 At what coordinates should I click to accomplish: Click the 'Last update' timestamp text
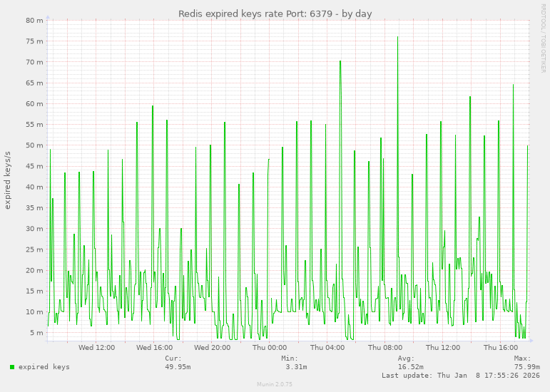[461, 375]
